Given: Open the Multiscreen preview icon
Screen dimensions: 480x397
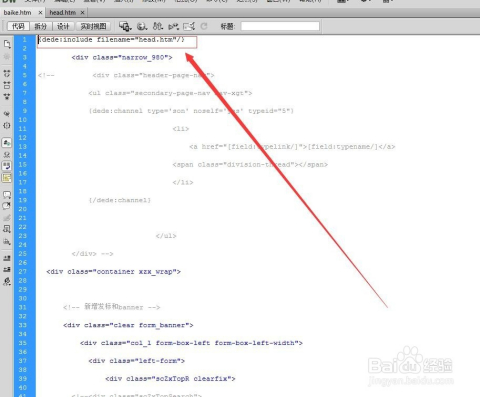Looking at the screenshot, I should pyautogui.click(x=125, y=26).
